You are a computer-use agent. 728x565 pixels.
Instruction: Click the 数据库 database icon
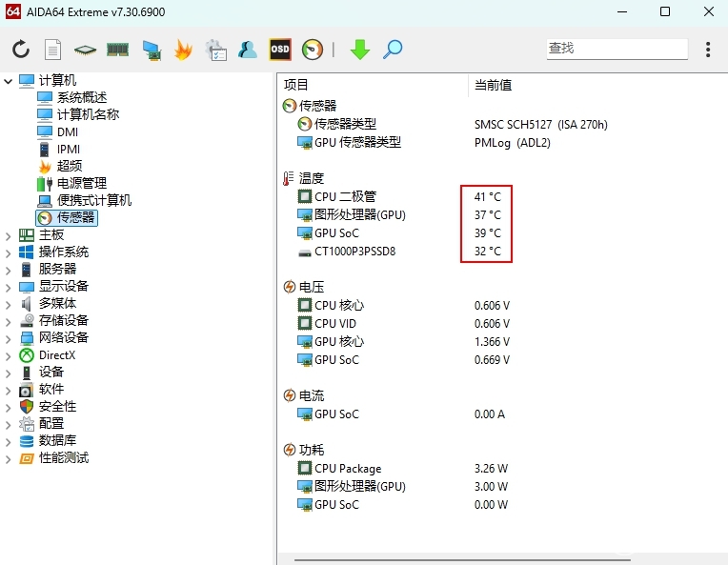[x=27, y=440]
